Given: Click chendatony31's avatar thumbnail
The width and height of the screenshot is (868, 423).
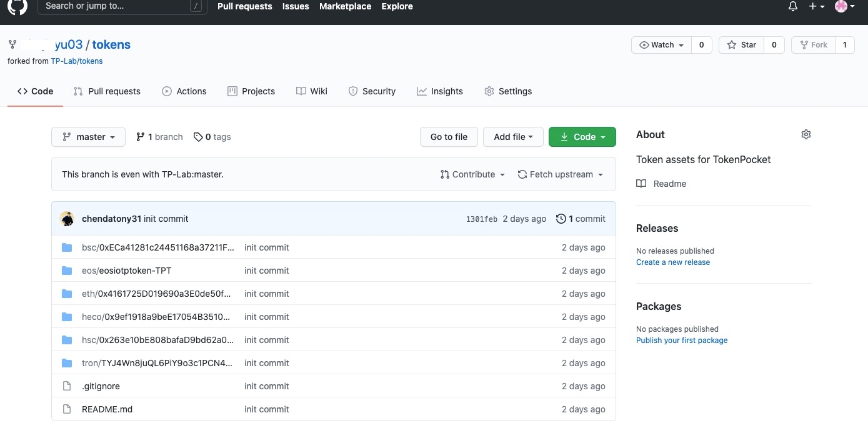Looking at the screenshot, I should point(67,219).
